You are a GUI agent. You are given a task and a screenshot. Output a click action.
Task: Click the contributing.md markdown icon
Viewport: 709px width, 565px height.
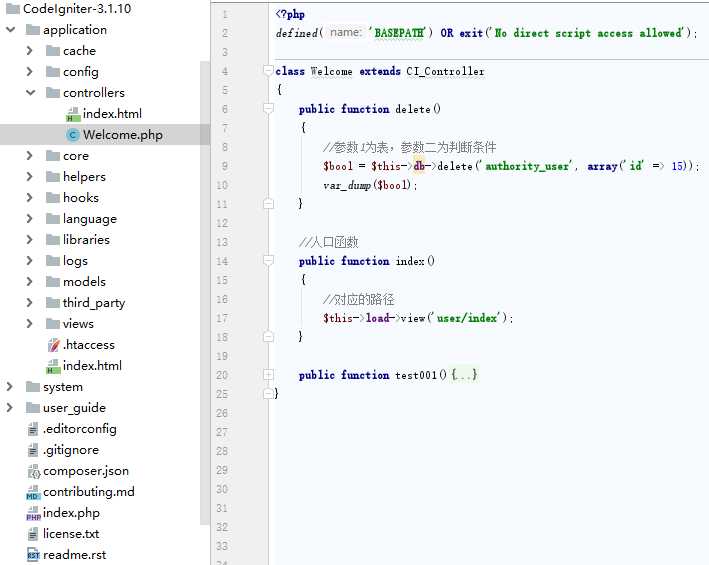tap(33, 492)
